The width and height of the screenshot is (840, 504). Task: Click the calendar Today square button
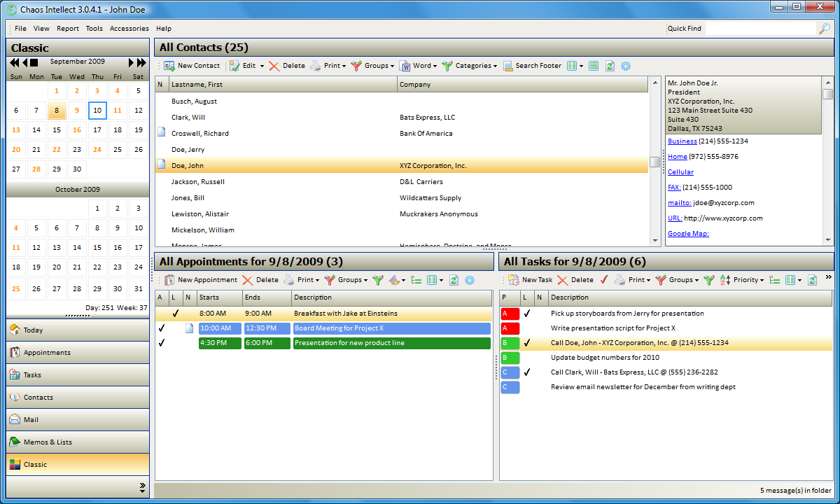tap(34, 62)
